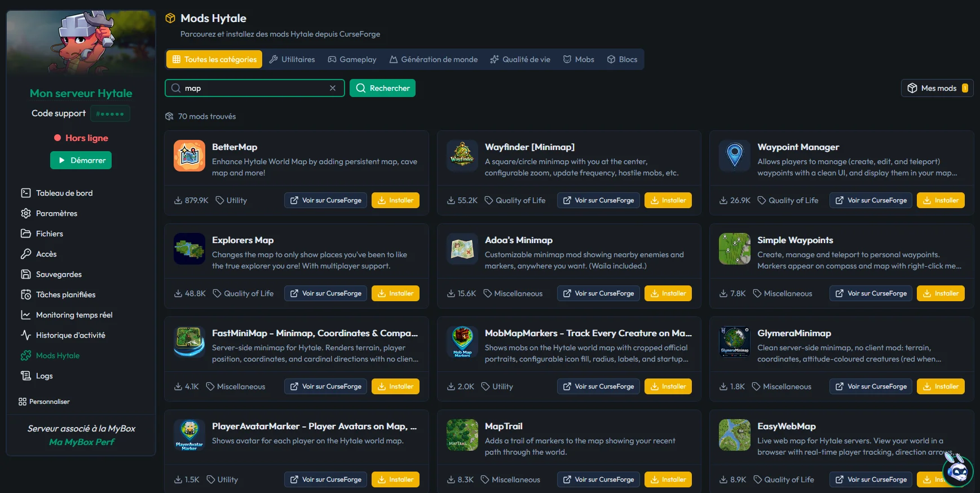The width and height of the screenshot is (980, 493).
Task: View PlayerAvatarMarker on CurseForge
Action: coord(326,479)
